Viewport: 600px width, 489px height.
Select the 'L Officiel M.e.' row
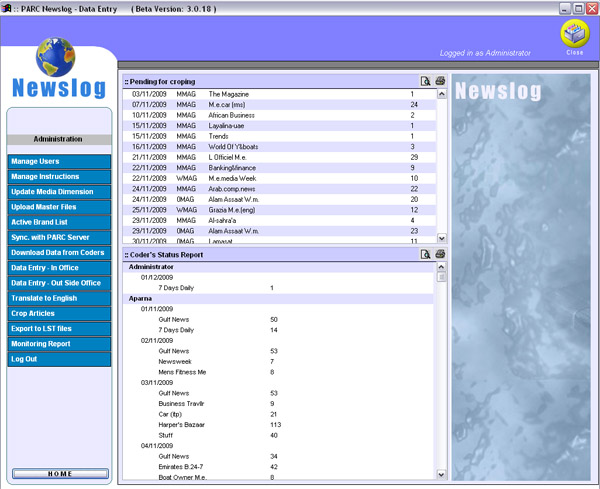279,157
